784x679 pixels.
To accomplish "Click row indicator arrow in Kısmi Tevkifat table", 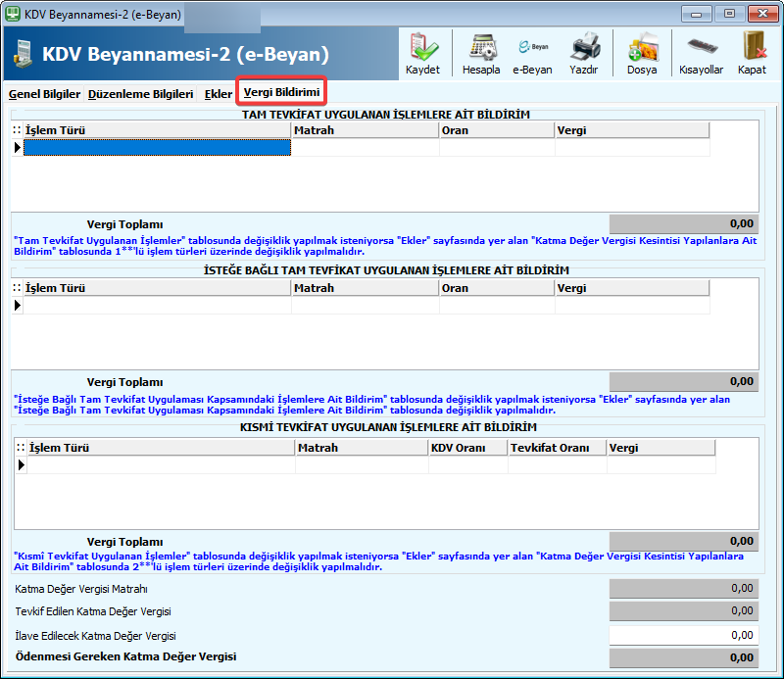I will pyautogui.click(x=20, y=465).
